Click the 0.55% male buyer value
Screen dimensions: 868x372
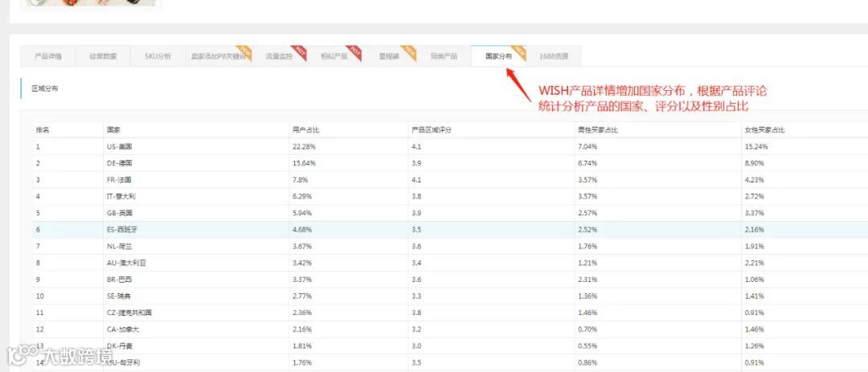(x=588, y=346)
